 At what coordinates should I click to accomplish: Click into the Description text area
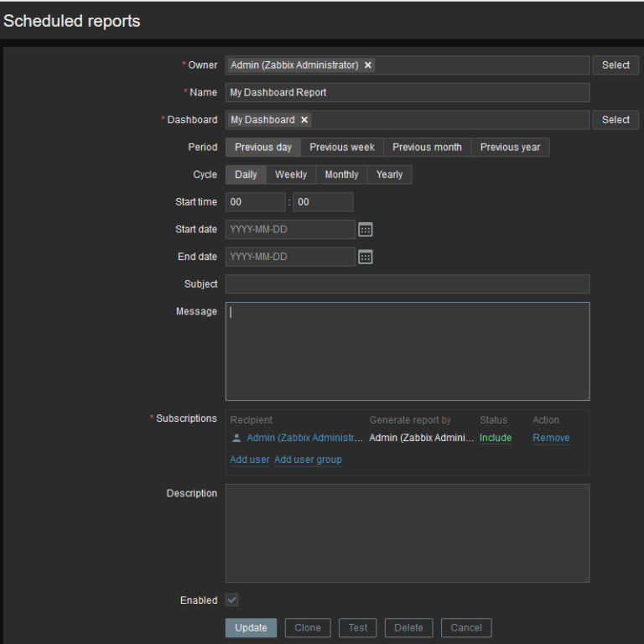pos(408,533)
